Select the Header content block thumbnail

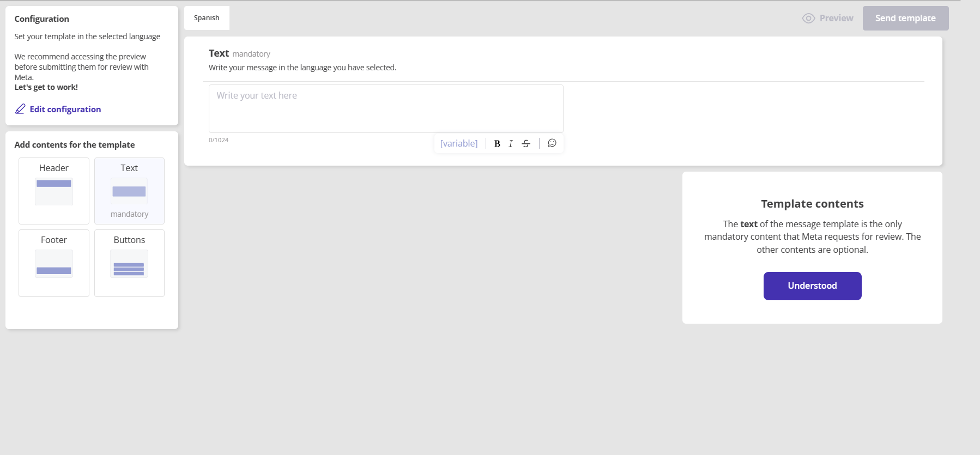click(54, 192)
